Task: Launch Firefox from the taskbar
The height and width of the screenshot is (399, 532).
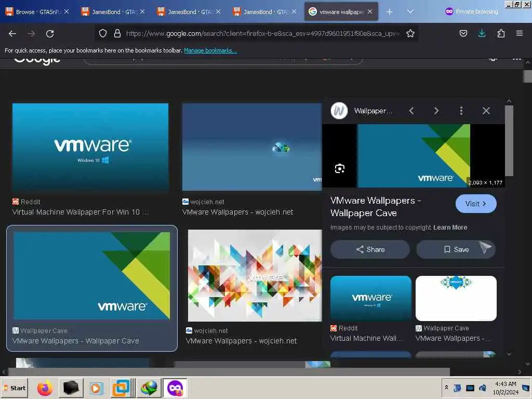Action: (45, 388)
